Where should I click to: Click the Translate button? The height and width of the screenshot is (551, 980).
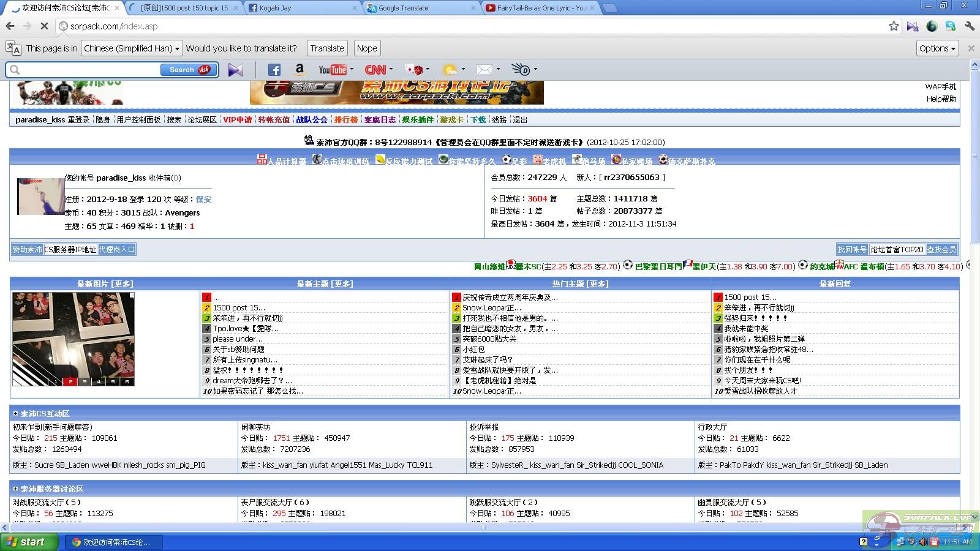click(326, 48)
